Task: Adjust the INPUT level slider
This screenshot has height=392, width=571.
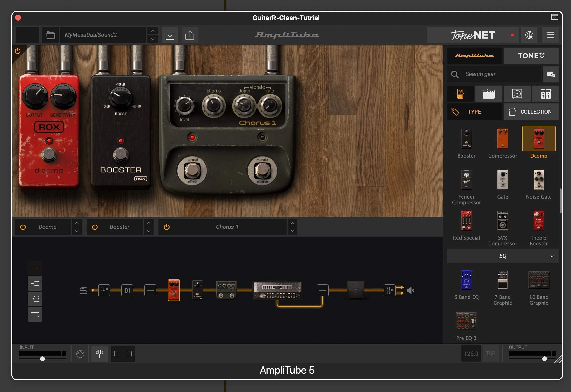Action: [42, 359]
